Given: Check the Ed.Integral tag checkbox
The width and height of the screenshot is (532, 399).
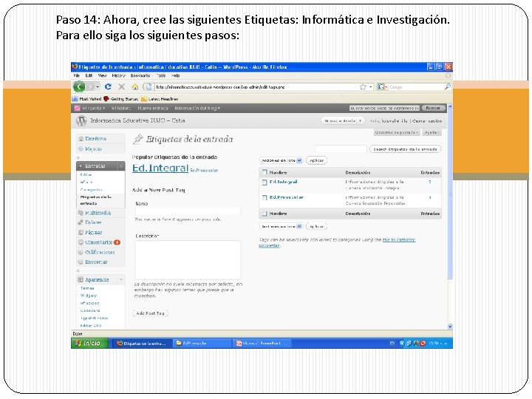Looking at the screenshot, I should [265, 183].
